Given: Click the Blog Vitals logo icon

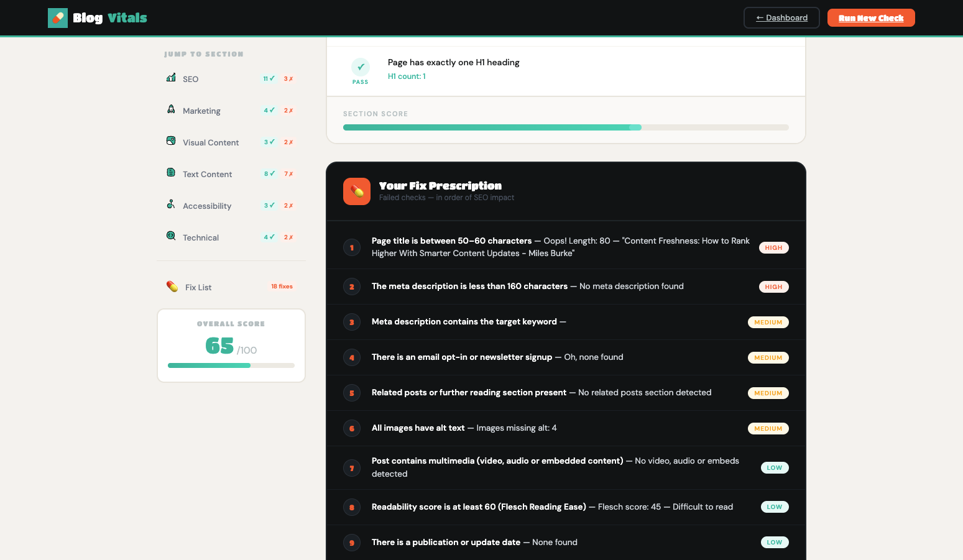Looking at the screenshot, I should tap(58, 18).
